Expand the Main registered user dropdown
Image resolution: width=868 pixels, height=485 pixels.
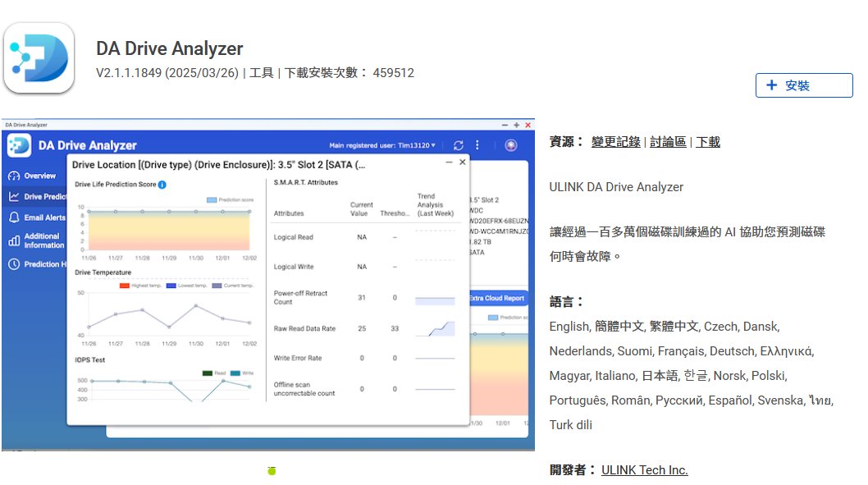point(382,145)
